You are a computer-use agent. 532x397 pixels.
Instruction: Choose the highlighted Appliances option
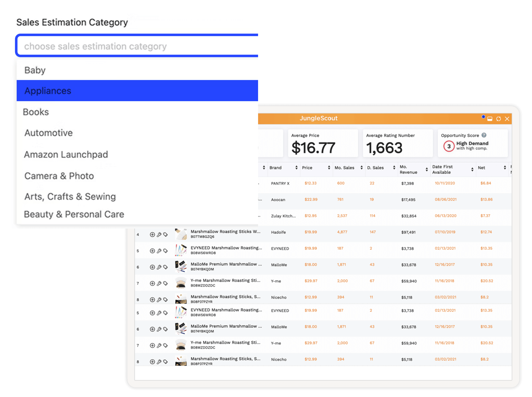pyautogui.click(x=137, y=91)
